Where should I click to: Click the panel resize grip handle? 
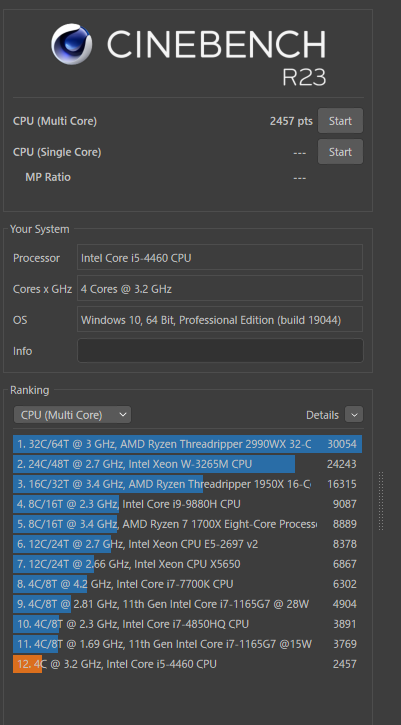pos(381,501)
